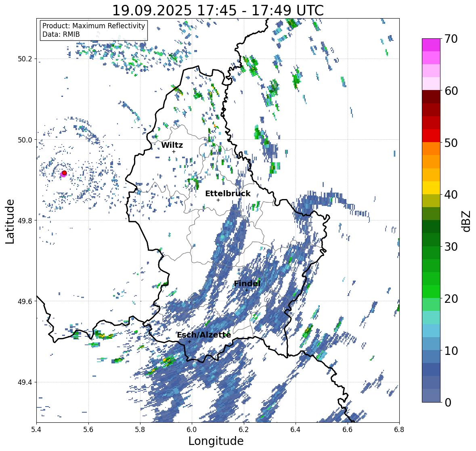This screenshot has height=451, width=476.
Task: Click the Longitude axis label
Action: pyautogui.click(x=216, y=441)
